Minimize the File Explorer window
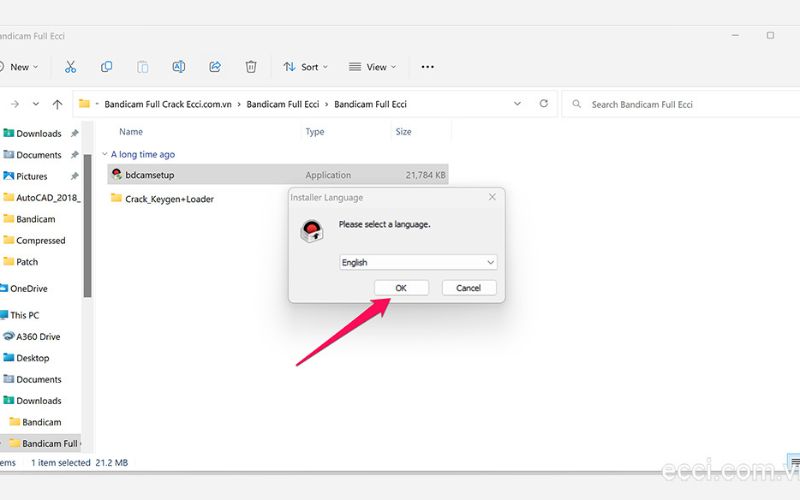Viewport: 800px width, 500px height. click(735, 36)
